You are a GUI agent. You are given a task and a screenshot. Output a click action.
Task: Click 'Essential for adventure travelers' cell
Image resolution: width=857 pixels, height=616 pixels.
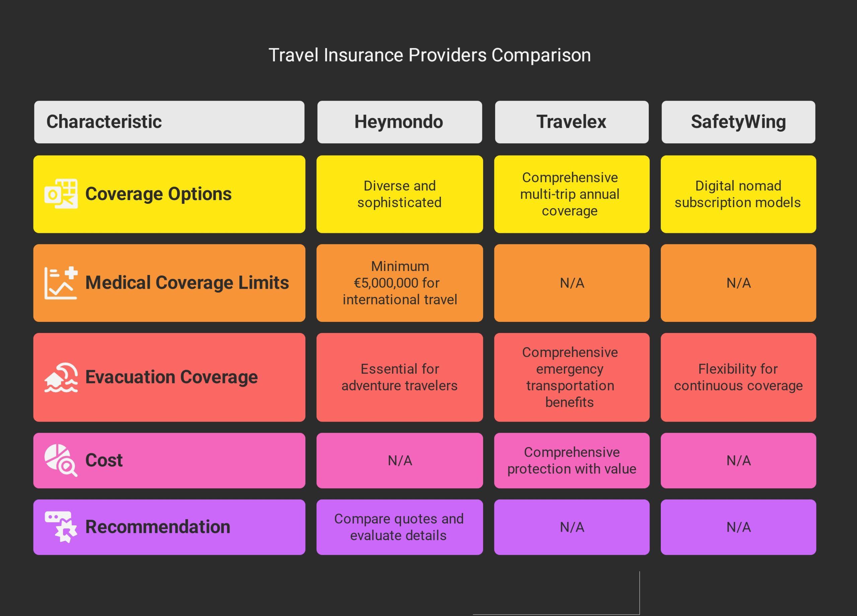click(x=399, y=377)
